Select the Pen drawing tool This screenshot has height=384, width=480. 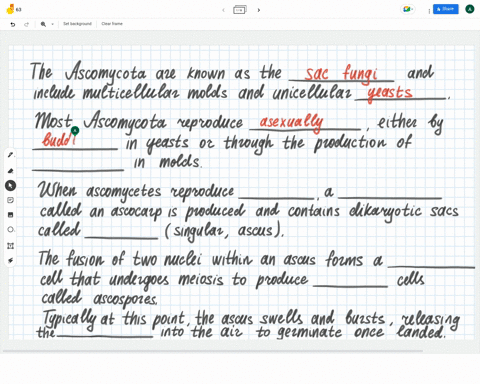click(x=10, y=155)
